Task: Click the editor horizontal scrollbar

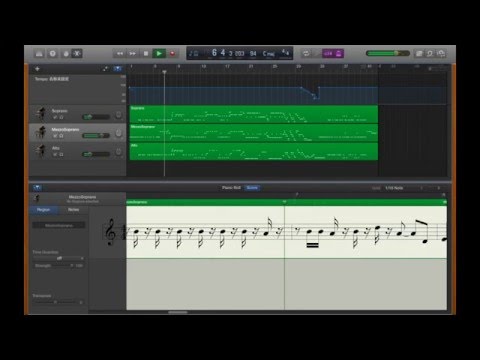Action: pyautogui.click(x=178, y=312)
